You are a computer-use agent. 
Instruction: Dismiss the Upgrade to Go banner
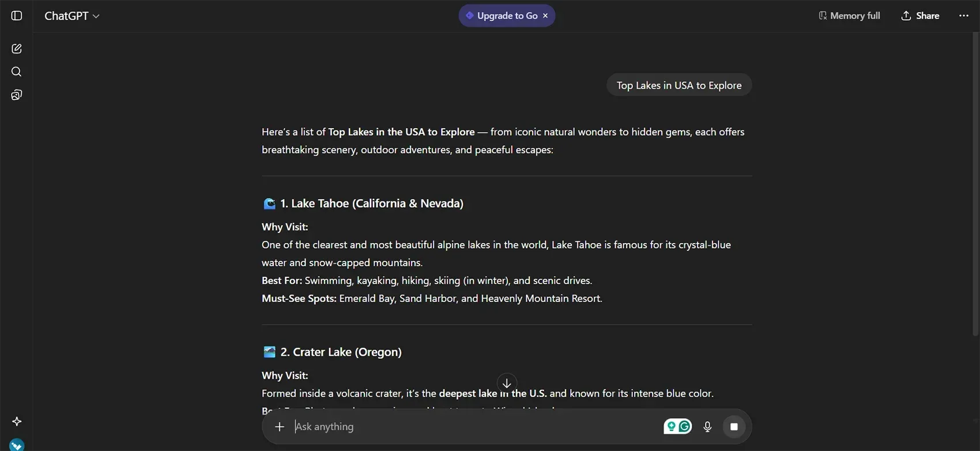[545, 16]
